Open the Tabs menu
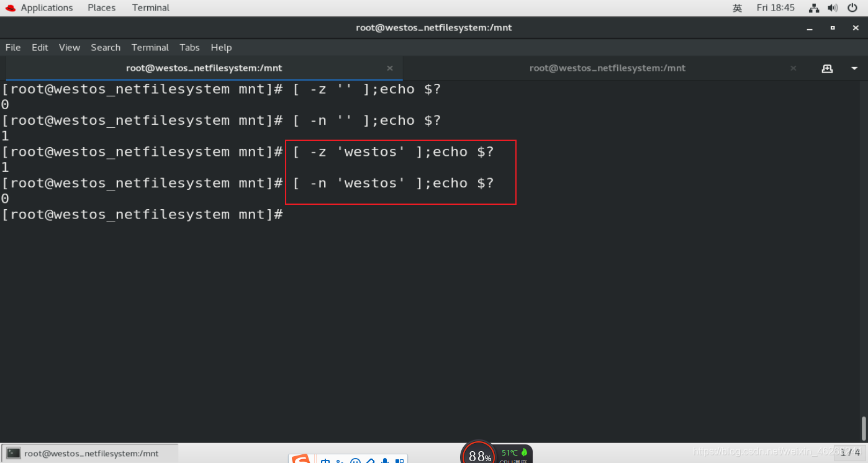This screenshot has width=868, height=463. [189, 47]
